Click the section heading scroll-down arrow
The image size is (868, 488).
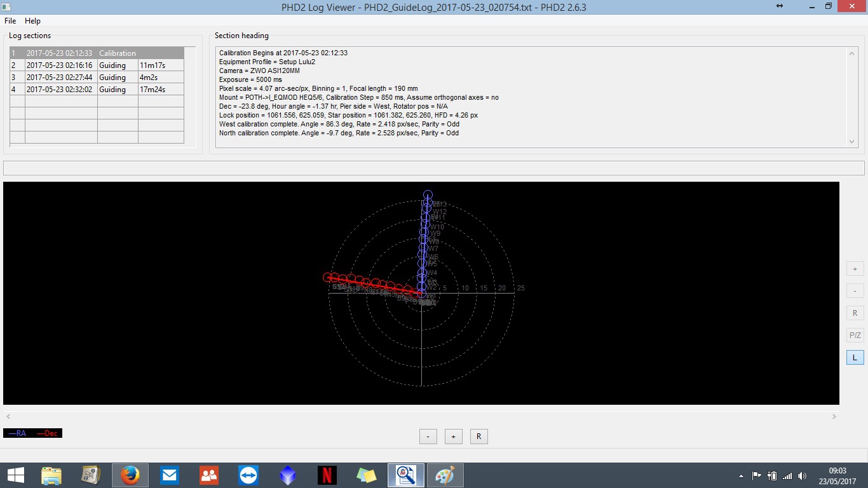tap(852, 142)
